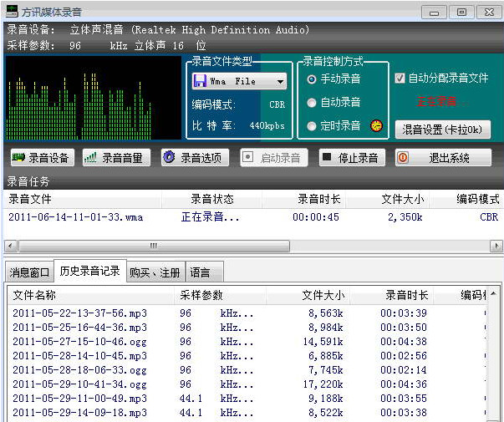Screen dimensions: 504x422
Task: Close the 方讯媒体录音 window
Action: (x=489, y=13)
